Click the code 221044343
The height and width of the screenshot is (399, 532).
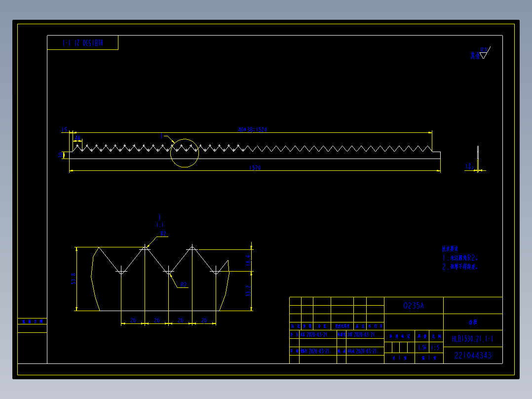473,356
